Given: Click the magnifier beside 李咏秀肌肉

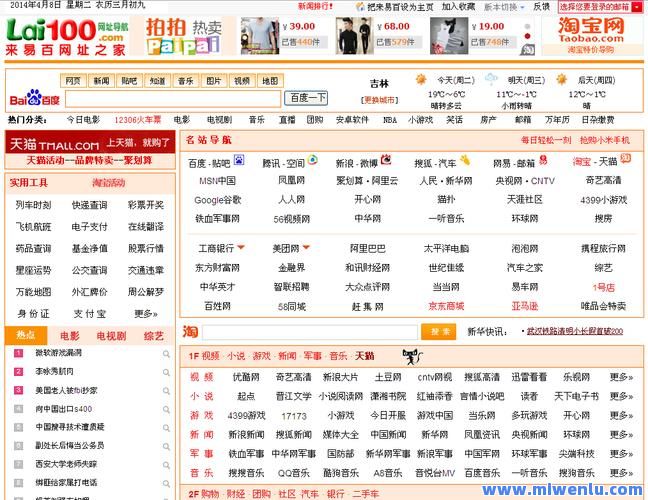Looking at the screenshot, I should coord(166,372).
